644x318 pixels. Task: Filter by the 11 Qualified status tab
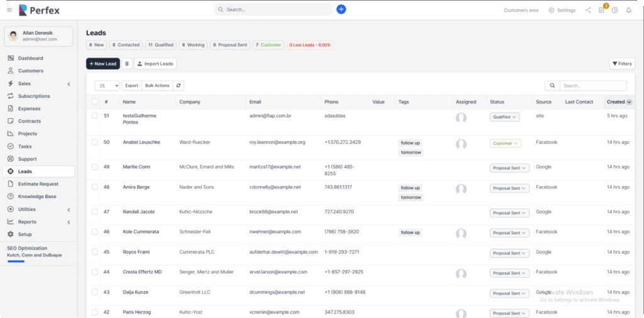(x=161, y=45)
